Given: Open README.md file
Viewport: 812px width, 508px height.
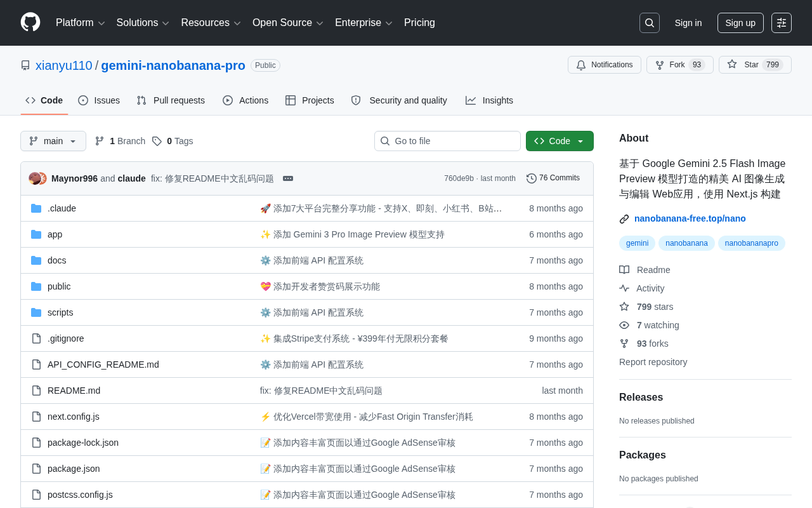Looking at the screenshot, I should (74, 391).
